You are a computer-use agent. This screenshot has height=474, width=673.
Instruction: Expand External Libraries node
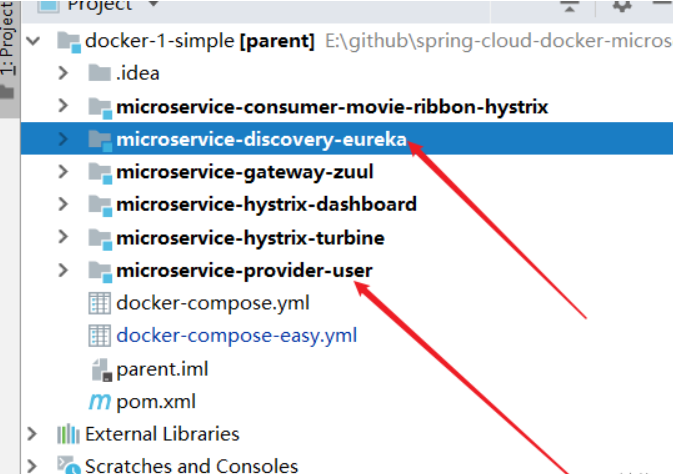coord(32,434)
